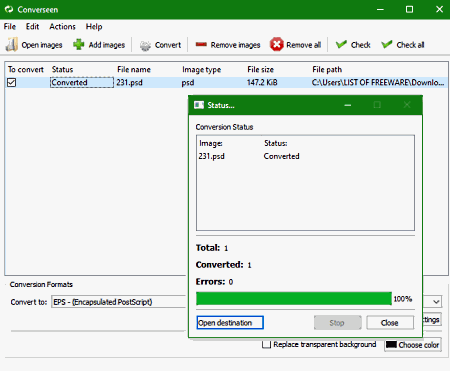
Task: Sort by File path column header
Action: 327,69
